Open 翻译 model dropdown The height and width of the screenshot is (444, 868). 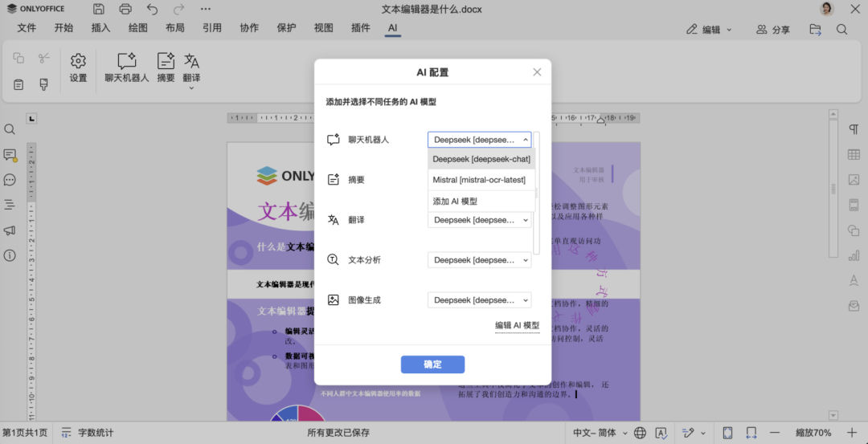(x=479, y=220)
